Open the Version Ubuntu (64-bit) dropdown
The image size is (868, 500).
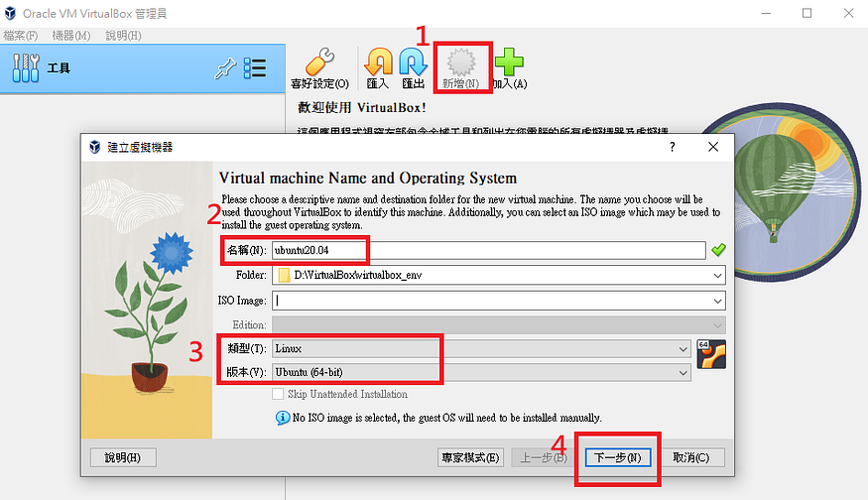[x=481, y=373]
